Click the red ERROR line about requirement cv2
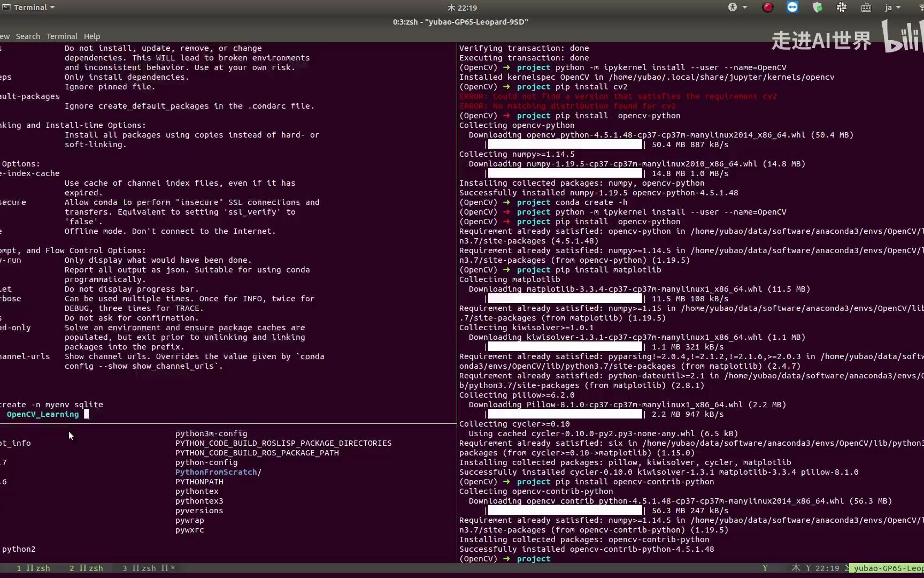The width and height of the screenshot is (924, 578). tap(618, 96)
